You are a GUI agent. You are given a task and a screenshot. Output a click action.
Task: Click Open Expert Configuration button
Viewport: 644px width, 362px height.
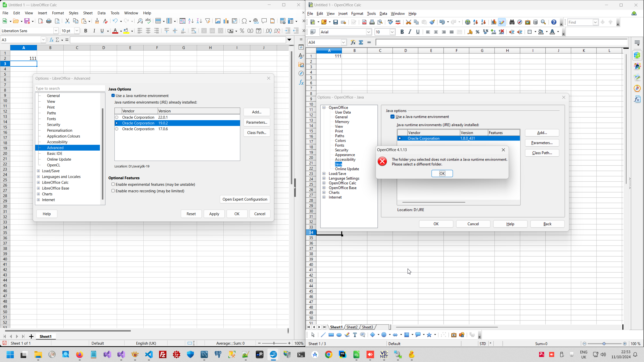pos(245,199)
